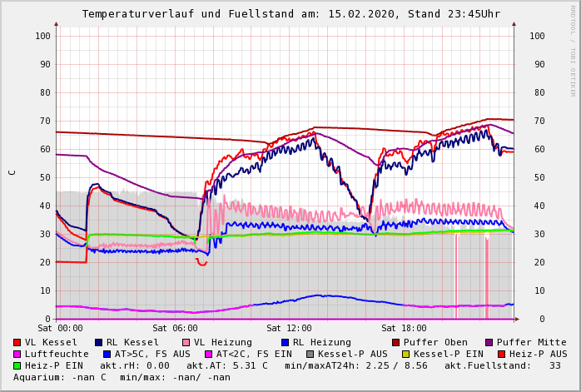Image resolution: width=581 pixels, height=392 pixels.
Task: Click the pink VL Heizung legend swatch
Action: pos(186,343)
